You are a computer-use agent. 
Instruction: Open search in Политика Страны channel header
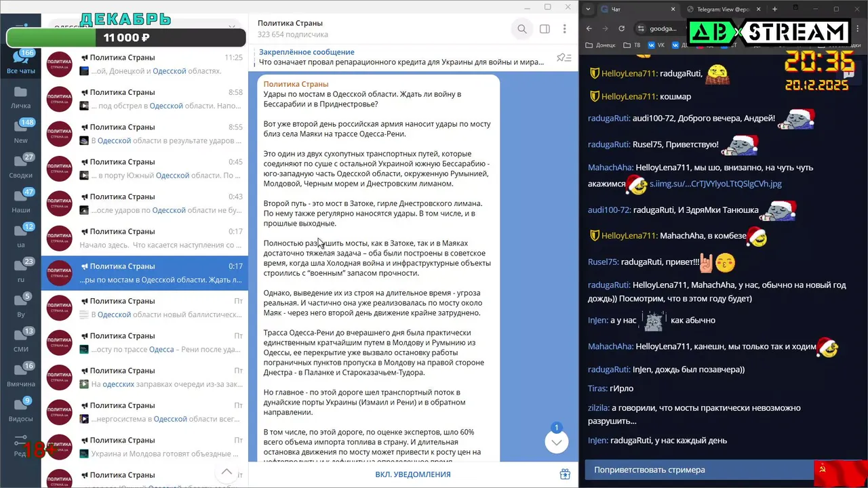pyautogui.click(x=522, y=29)
